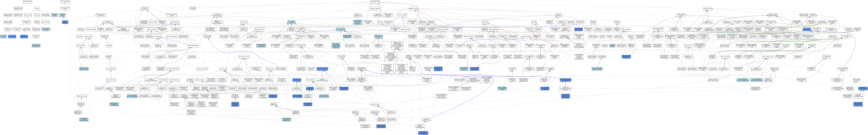Select the blue 'cytokine activity' node
The width and height of the screenshot is (868, 135).
[x=12, y=36]
